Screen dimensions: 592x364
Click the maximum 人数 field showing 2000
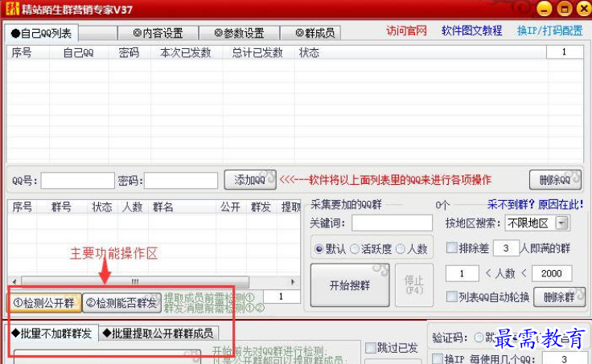tap(552, 273)
